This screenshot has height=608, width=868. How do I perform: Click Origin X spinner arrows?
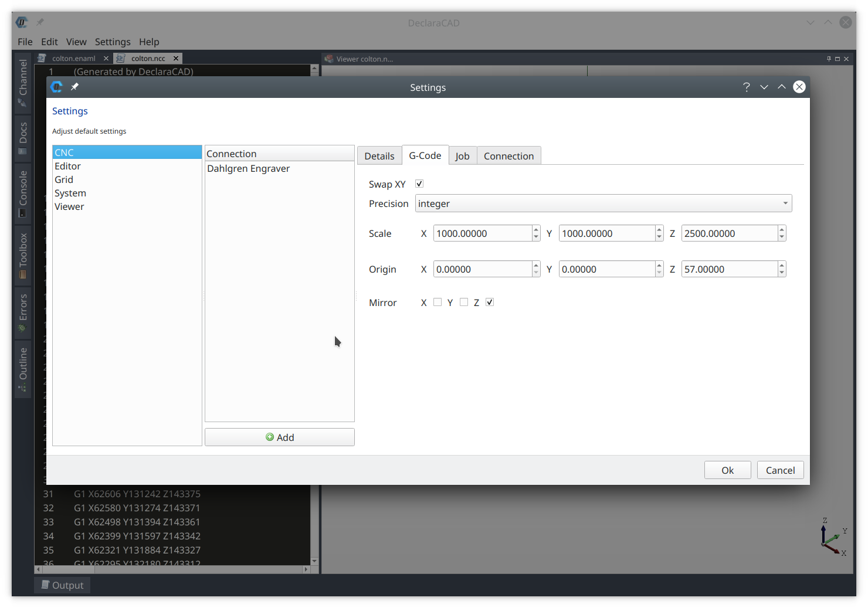(x=536, y=269)
